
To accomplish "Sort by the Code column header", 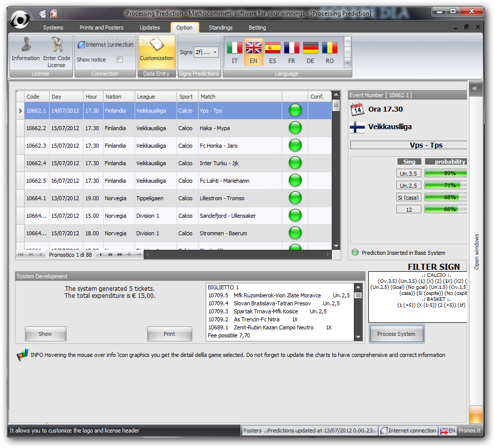I will click(37, 97).
